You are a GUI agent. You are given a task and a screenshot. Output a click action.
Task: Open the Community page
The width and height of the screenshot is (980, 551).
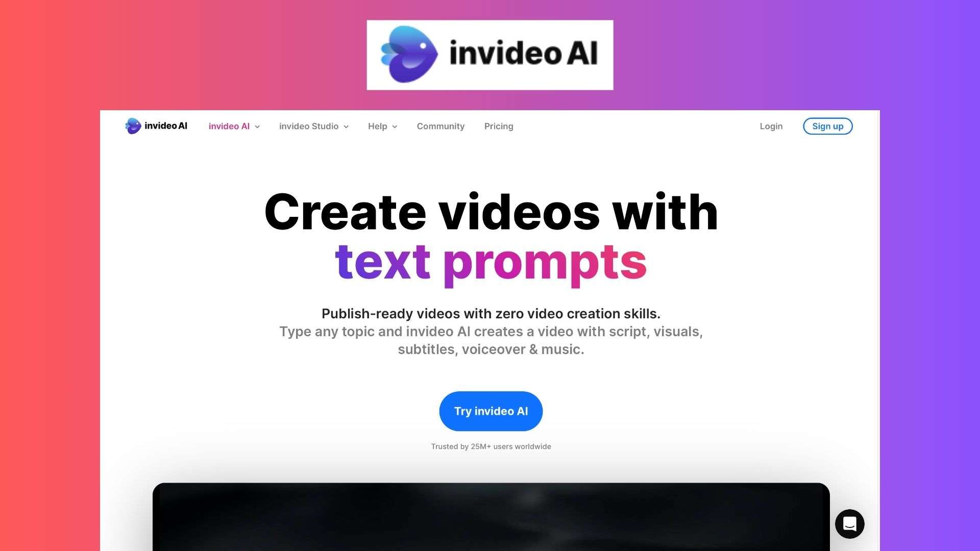click(x=440, y=126)
